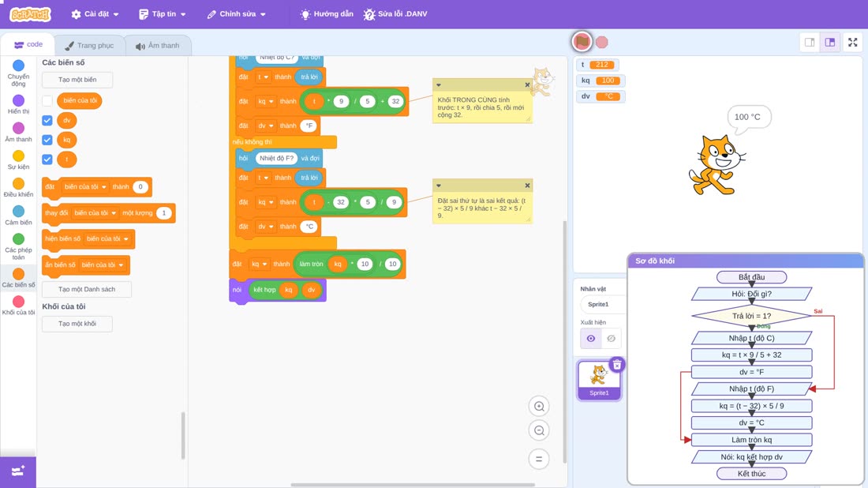Viewport: 868px width, 488px height.
Task: Select the Khối của tôi block category
Action: (x=18, y=306)
